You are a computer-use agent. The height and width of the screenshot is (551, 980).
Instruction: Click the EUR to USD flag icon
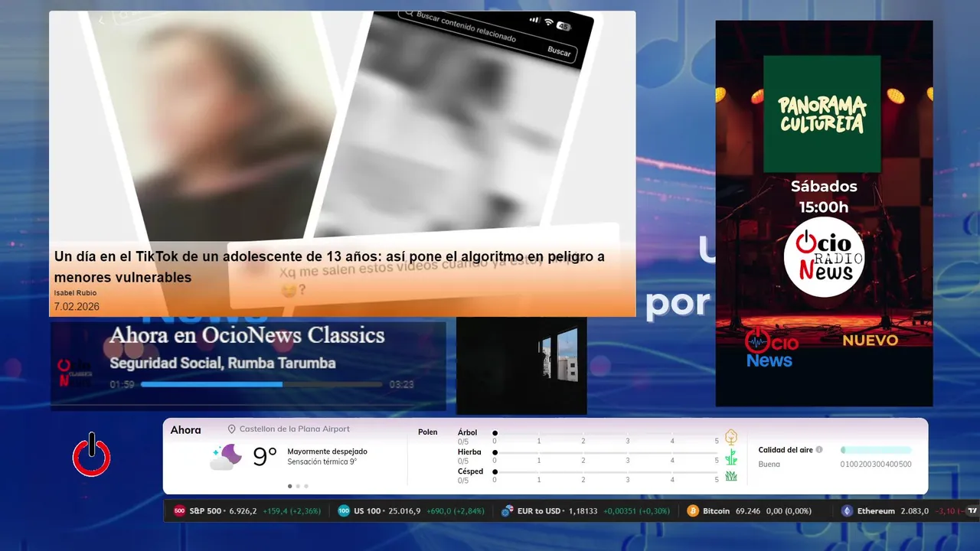(508, 510)
